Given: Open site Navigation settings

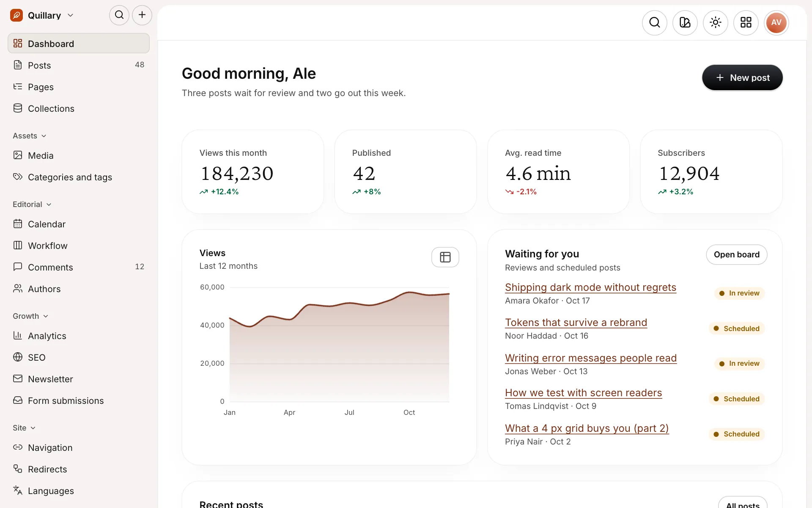Looking at the screenshot, I should [79, 447].
